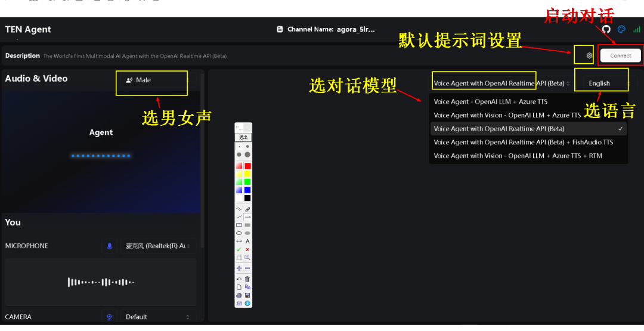
Task: Select the double-headed arrow tool
Action: (x=239, y=241)
